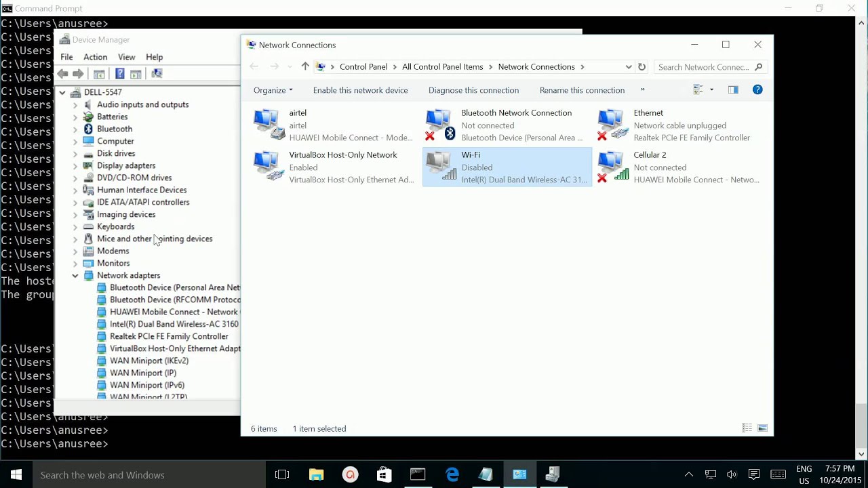The height and width of the screenshot is (488, 868).
Task: Click search magnifier in Network Connections
Action: tap(758, 66)
